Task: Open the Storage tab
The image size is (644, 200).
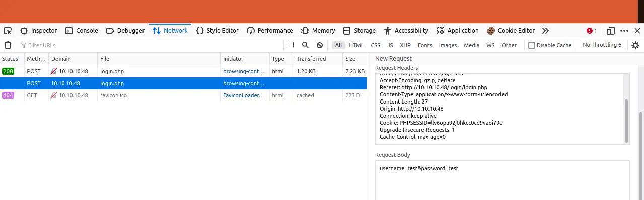Action: (x=360, y=31)
